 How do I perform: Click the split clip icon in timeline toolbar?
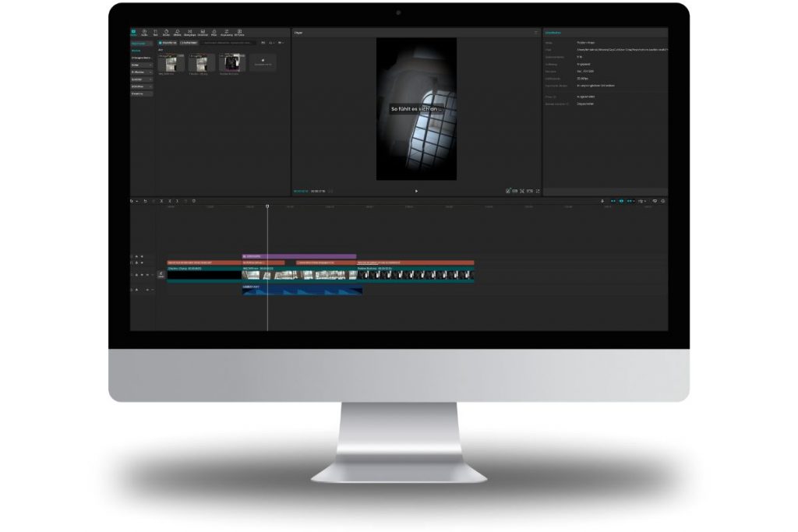(x=161, y=201)
